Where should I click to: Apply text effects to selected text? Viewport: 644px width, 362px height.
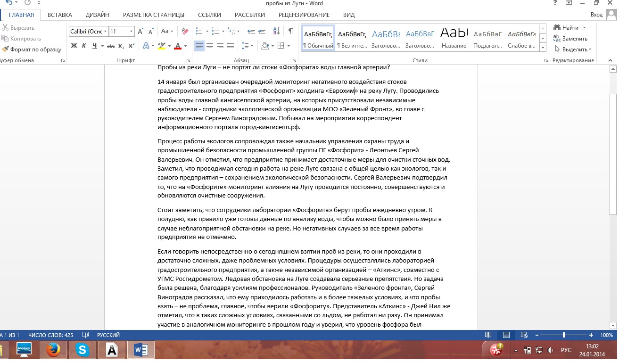tap(146, 46)
